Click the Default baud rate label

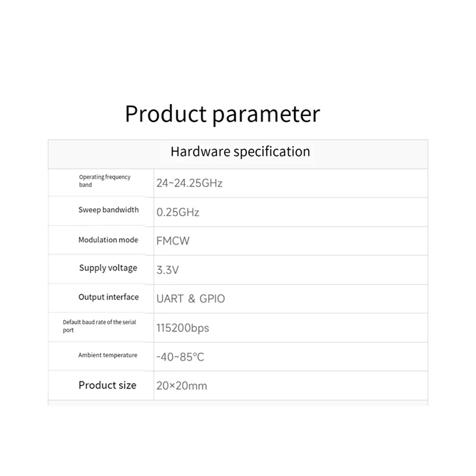[x=99, y=325]
